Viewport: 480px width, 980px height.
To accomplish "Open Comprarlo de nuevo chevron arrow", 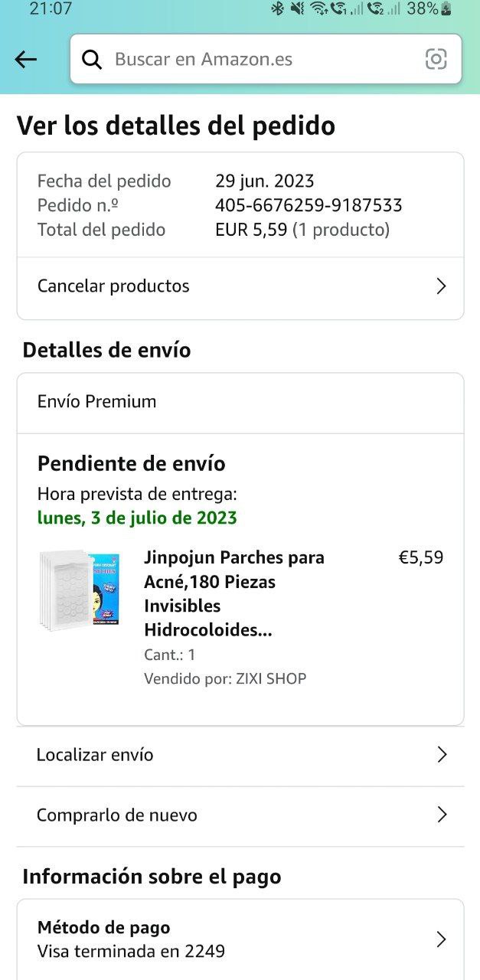I will point(442,815).
